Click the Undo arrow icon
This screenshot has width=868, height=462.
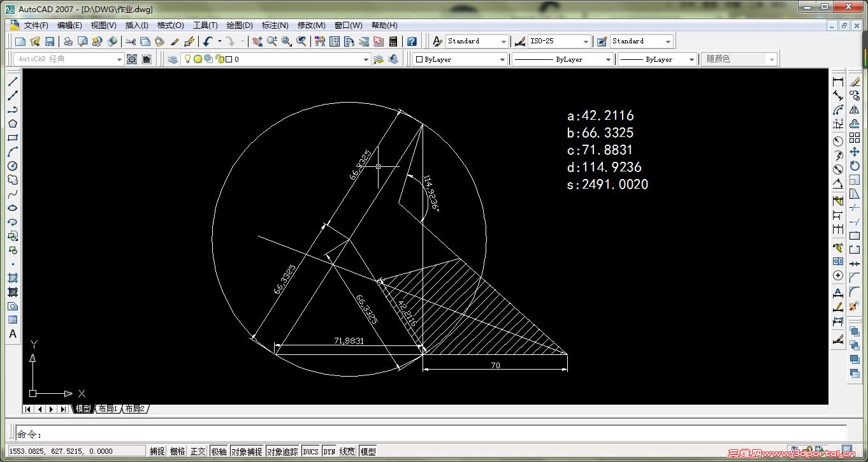208,41
